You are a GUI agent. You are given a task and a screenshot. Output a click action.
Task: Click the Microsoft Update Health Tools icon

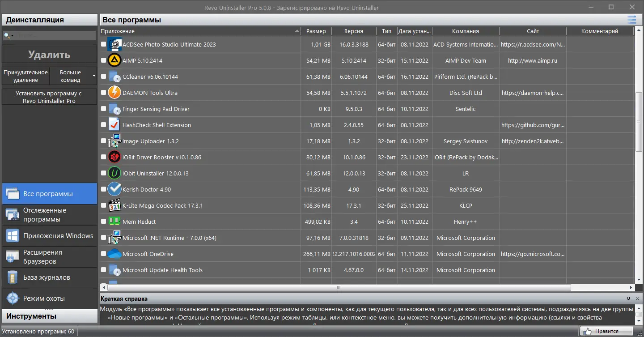coord(115,270)
